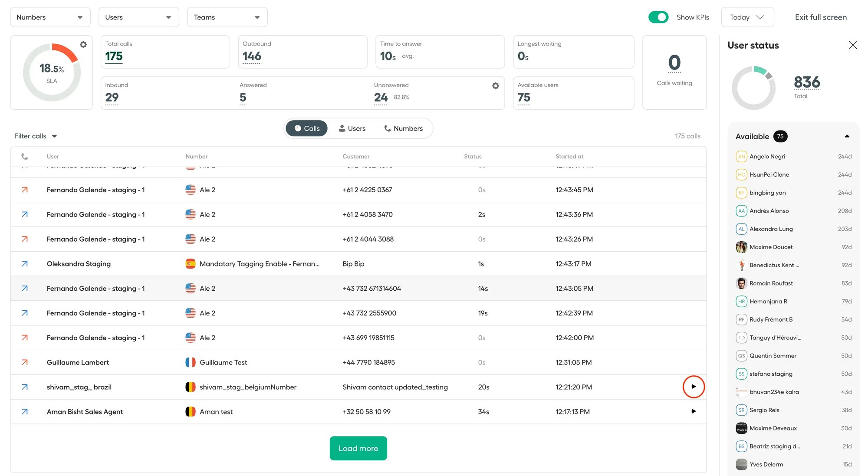
Task: Click the Belgium flag next to Aman test
Action: pos(190,411)
